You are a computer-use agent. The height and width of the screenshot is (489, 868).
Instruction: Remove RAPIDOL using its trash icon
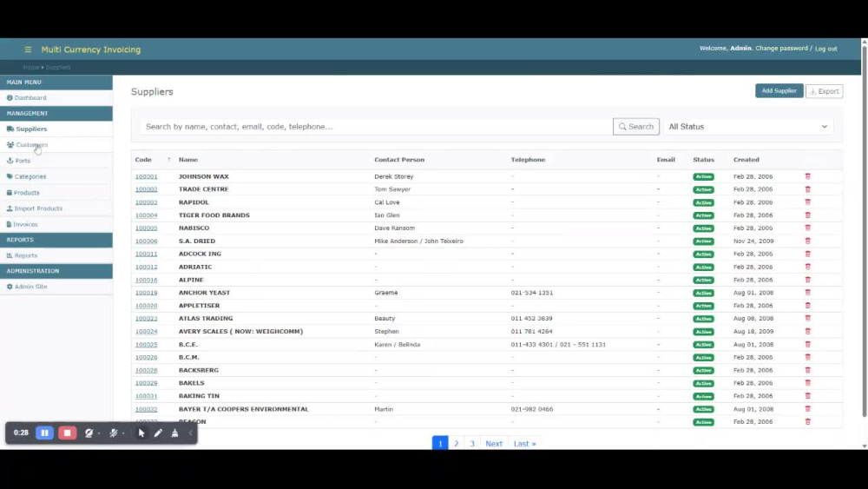coord(807,202)
